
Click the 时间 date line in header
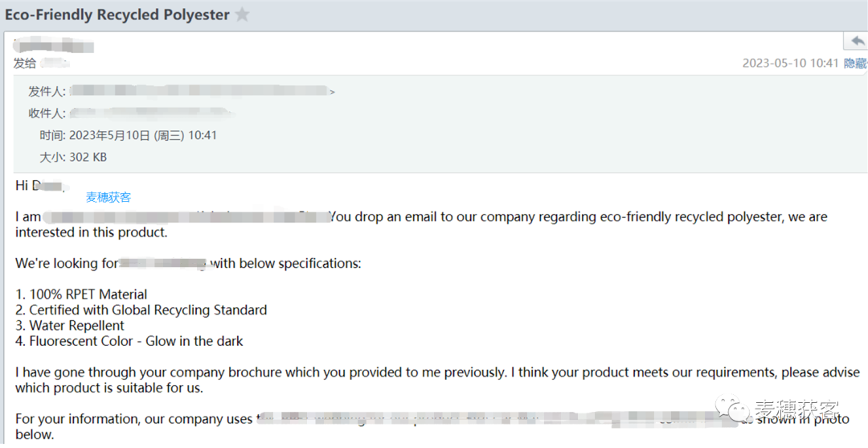pos(128,135)
